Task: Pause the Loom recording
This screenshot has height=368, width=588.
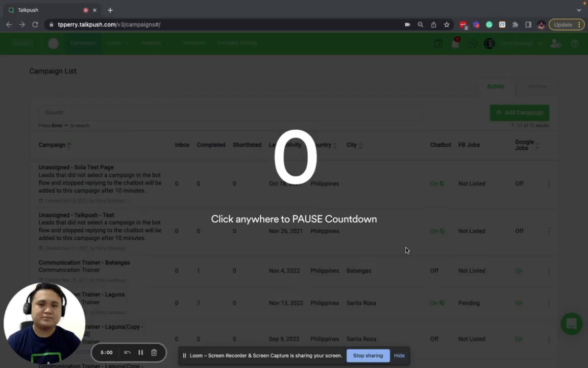Action: tap(141, 352)
